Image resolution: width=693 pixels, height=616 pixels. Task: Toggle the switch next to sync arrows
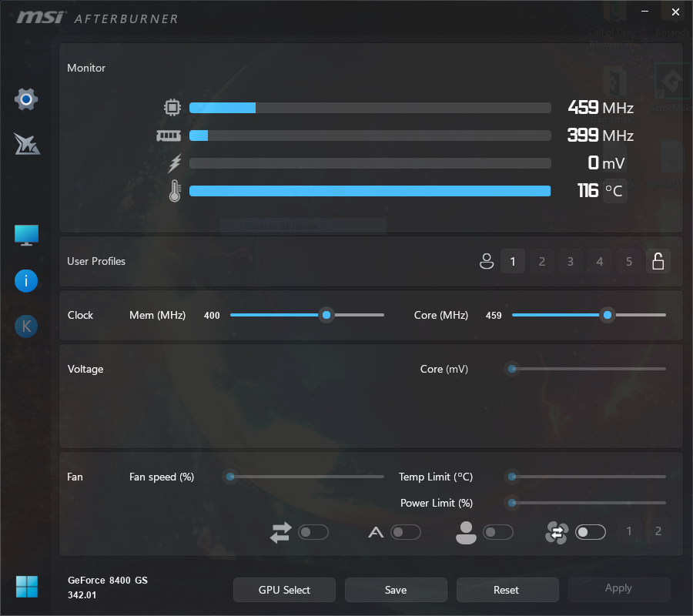[313, 533]
